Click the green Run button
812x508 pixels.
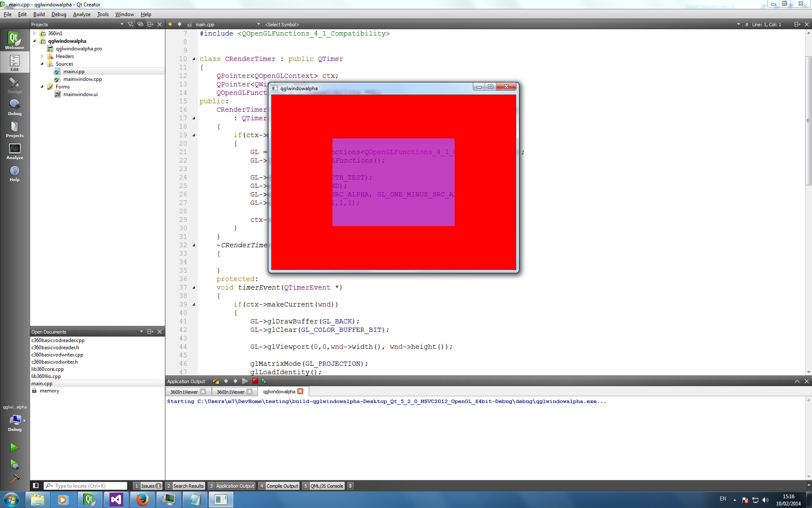click(14, 447)
